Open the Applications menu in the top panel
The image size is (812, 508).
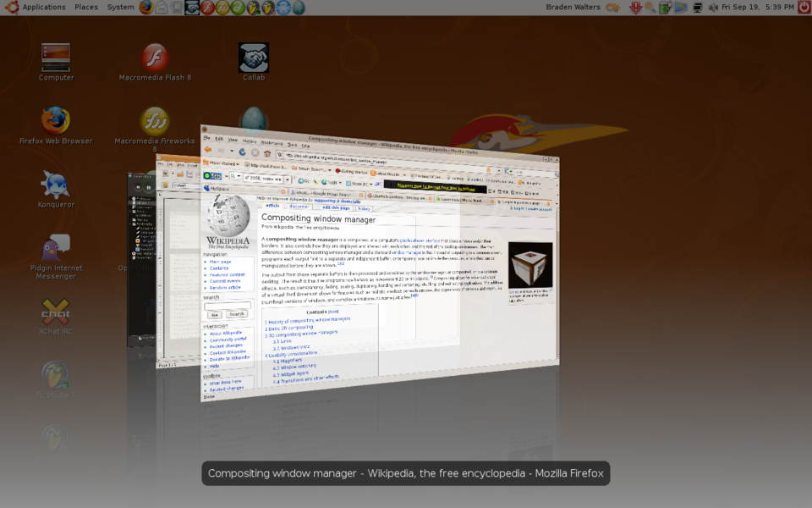coord(43,8)
